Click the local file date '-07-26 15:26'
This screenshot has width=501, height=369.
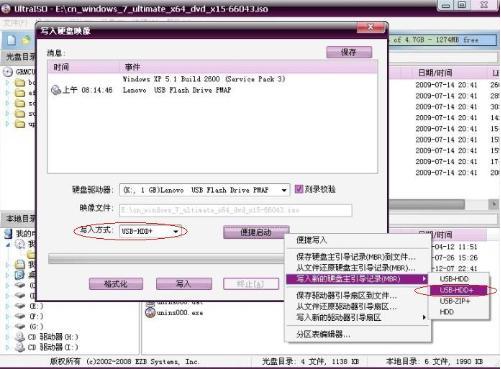455,258
